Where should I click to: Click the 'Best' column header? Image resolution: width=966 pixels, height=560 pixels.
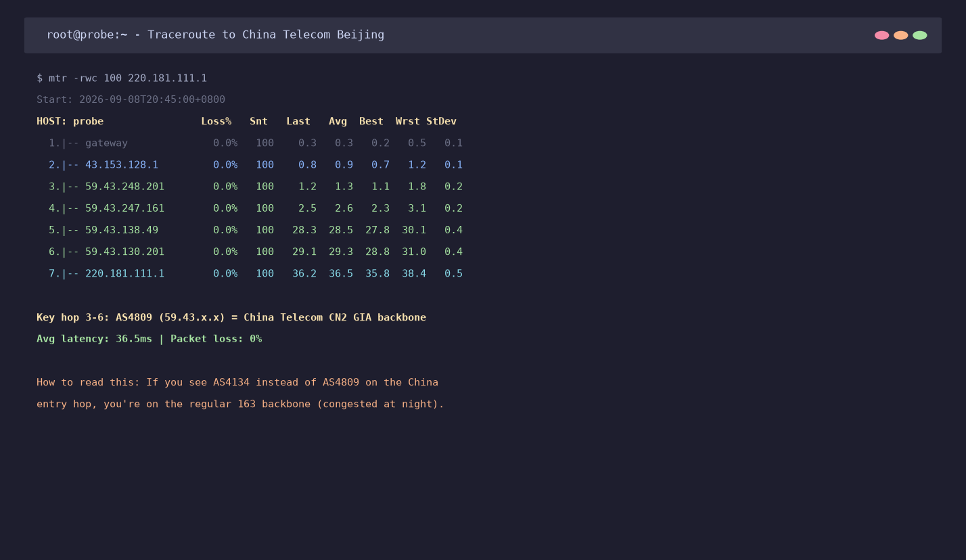point(371,121)
